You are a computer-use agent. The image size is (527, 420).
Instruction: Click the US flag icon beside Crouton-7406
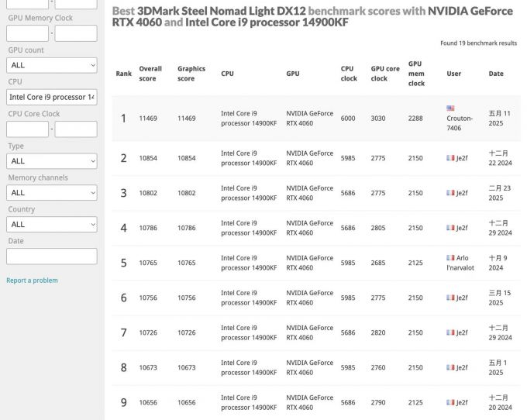(x=450, y=108)
